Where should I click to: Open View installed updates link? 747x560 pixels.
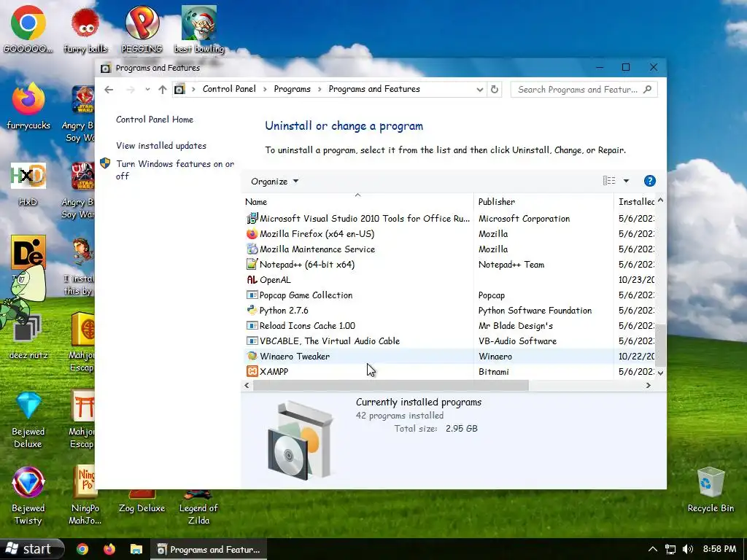[x=161, y=146]
